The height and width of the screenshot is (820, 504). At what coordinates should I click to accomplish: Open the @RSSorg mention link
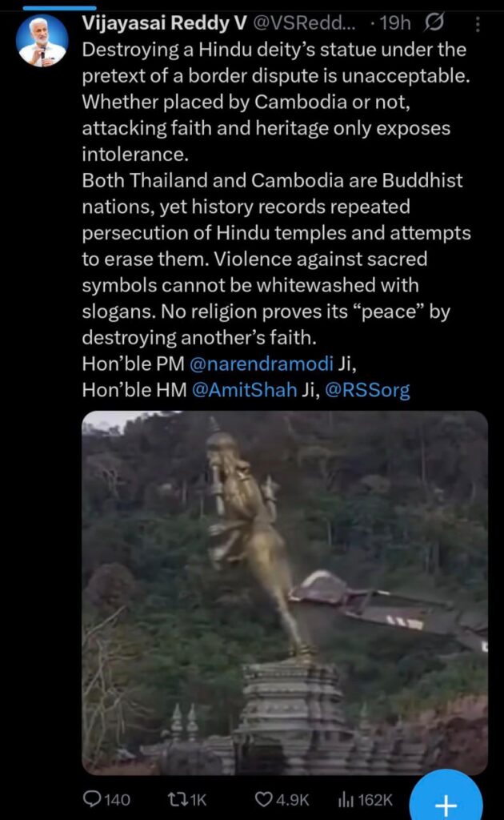pyautogui.click(x=367, y=390)
